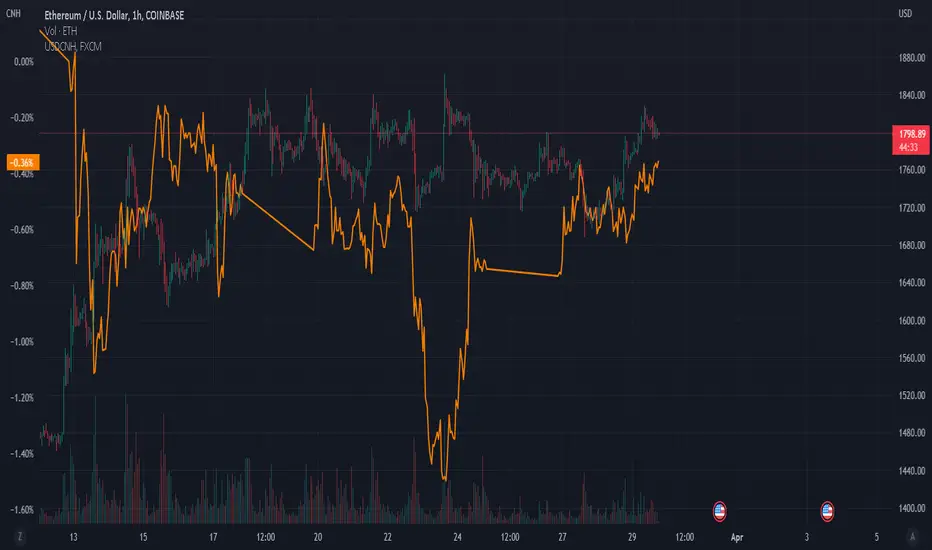
Task: Click the 1560.00 price axis label
Action: pos(912,358)
